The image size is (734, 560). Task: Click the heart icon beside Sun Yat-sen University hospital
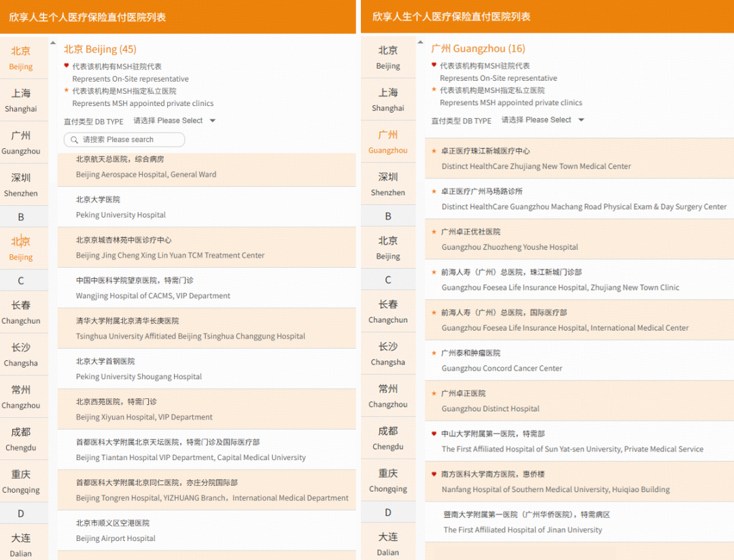click(434, 434)
